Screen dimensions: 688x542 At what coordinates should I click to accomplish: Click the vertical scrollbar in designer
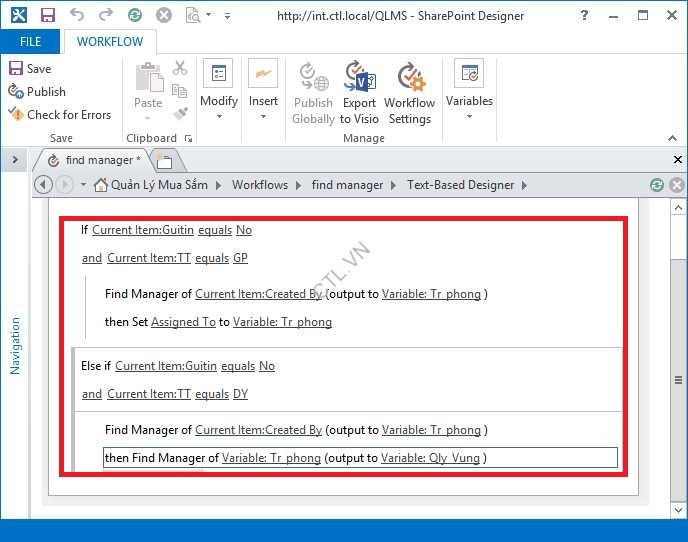[x=678, y=380]
